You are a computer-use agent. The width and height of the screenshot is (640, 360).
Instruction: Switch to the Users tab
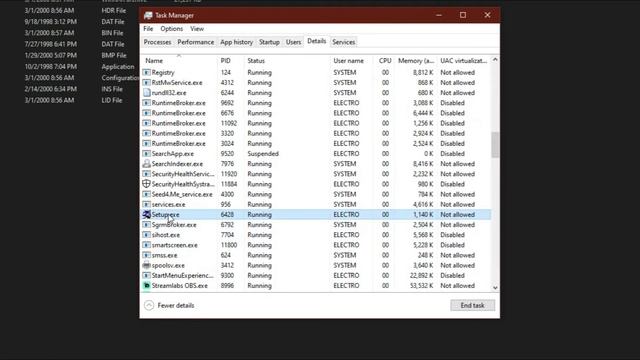(293, 42)
